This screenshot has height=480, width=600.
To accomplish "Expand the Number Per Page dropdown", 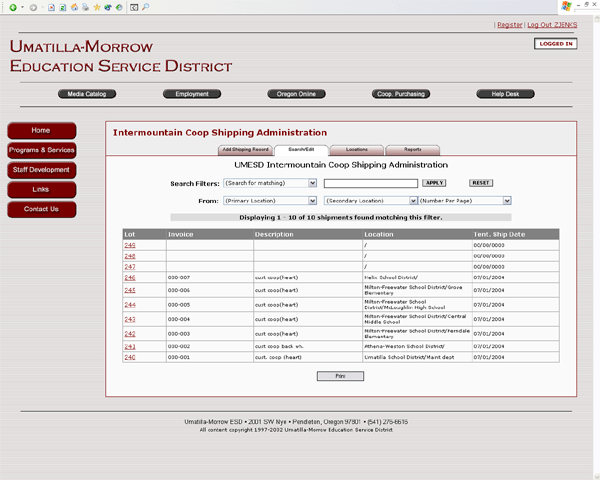I will (x=465, y=201).
